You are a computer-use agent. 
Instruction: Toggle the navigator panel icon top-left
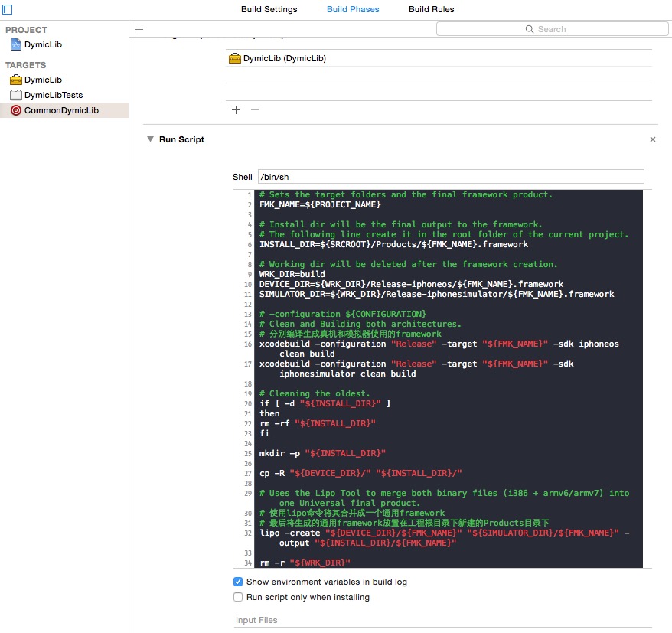tap(8, 8)
